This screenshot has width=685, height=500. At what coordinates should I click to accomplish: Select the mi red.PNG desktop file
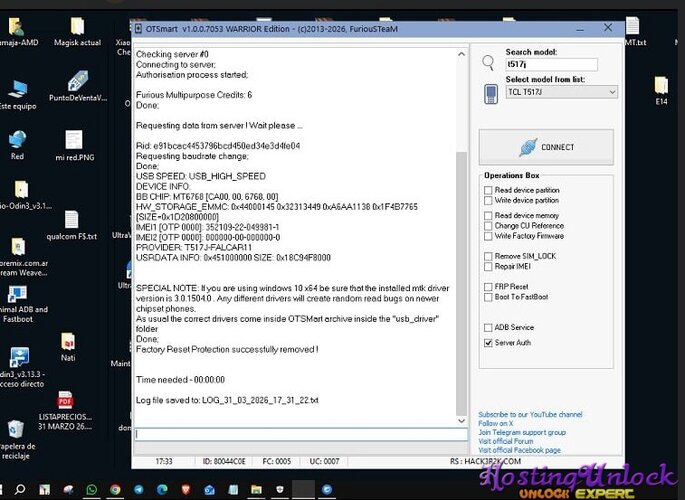[73, 141]
